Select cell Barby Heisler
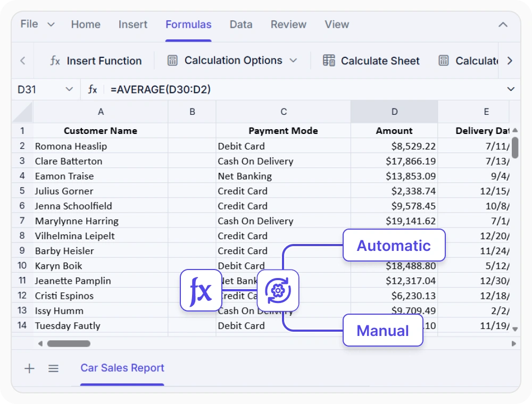 (x=101, y=250)
